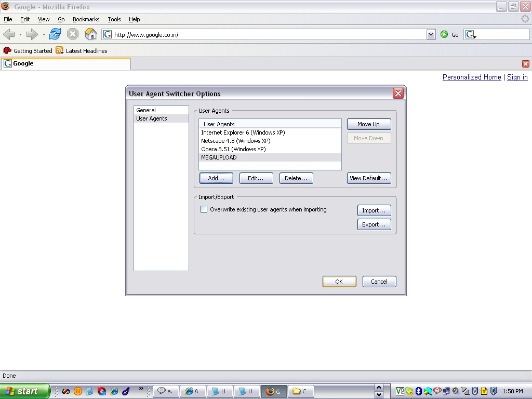Open the Forward button history dropdown arrow

point(44,34)
